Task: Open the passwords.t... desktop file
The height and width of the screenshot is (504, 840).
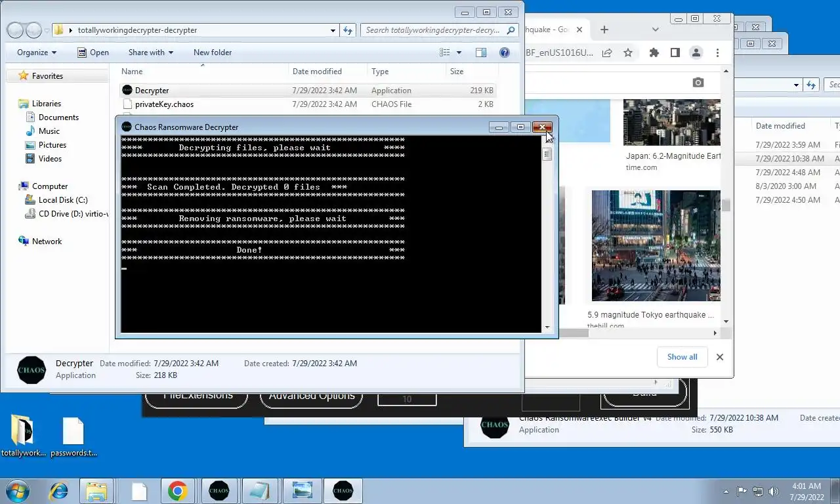Action: (73, 436)
